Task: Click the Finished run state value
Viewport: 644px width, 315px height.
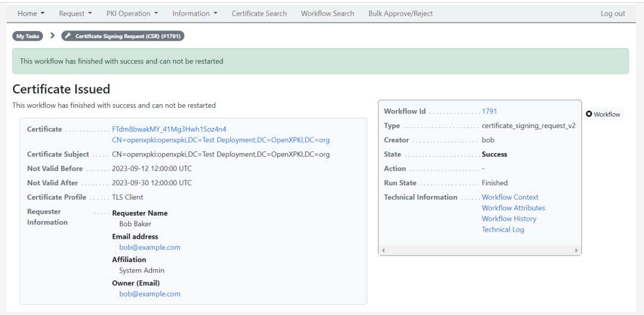Action: coord(495,183)
